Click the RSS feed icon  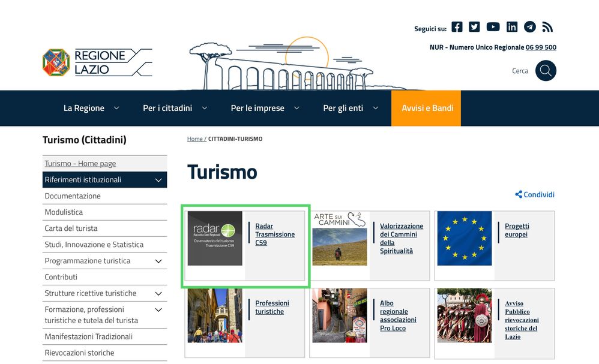click(547, 27)
